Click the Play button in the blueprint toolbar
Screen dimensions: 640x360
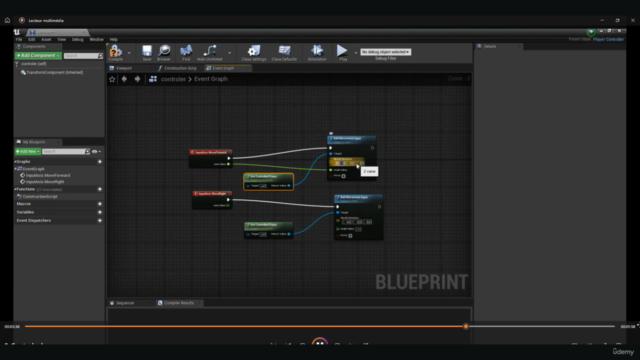coord(342,52)
